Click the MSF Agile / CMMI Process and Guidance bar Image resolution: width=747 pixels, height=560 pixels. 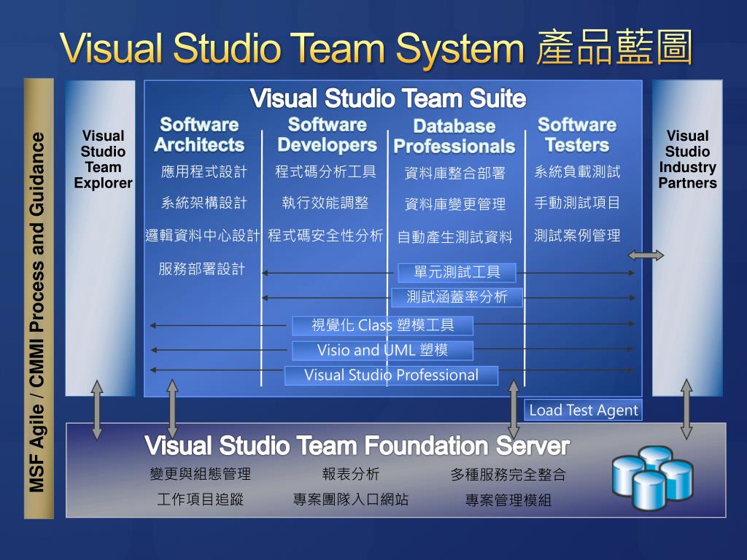click(39, 298)
